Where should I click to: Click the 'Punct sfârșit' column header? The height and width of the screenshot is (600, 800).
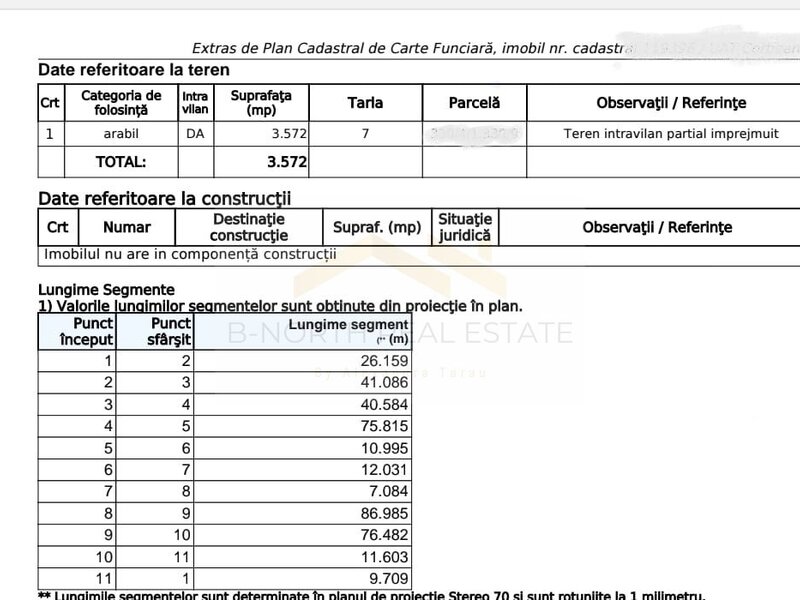170,332
